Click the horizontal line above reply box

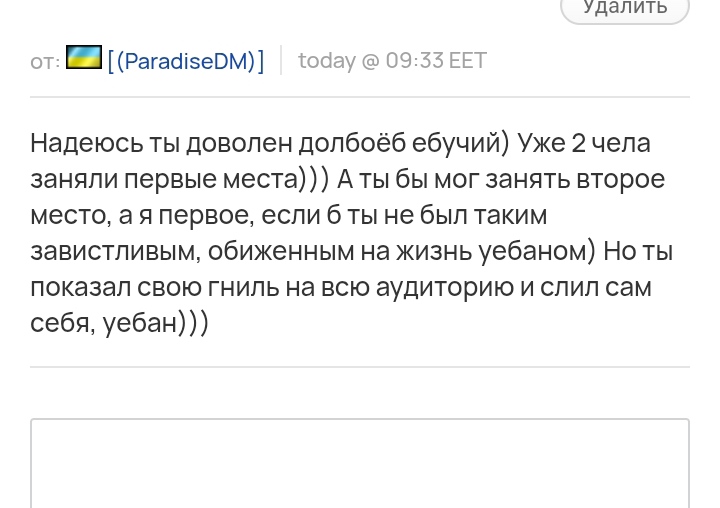(360, 367)
